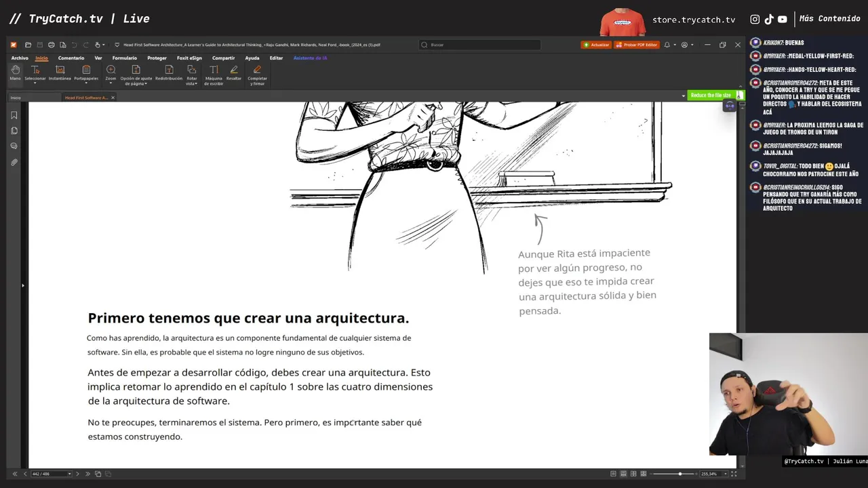This screenshot has width=868, height=488.
Task: Click the redo arrow icon
Action: pos(85,45)
